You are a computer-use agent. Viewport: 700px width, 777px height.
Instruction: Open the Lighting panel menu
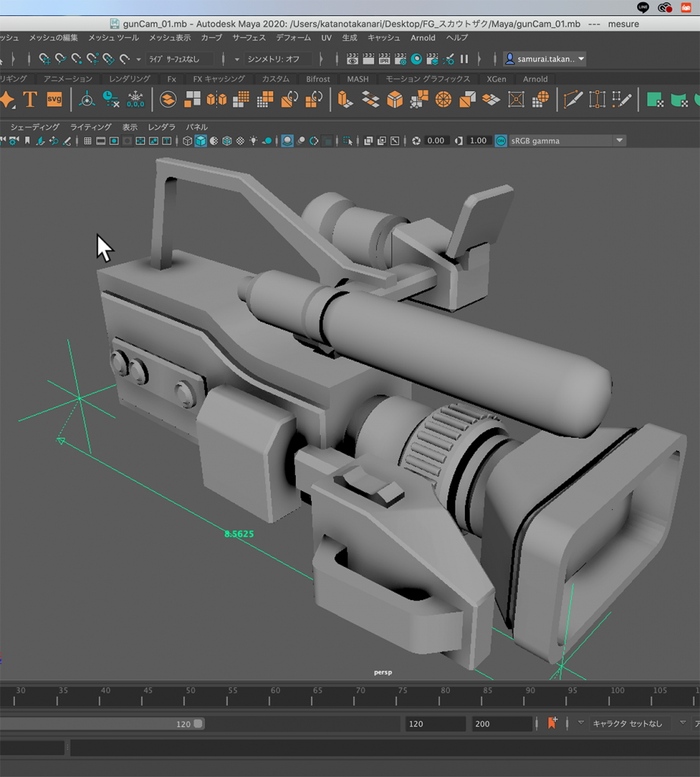click(90, 127)
